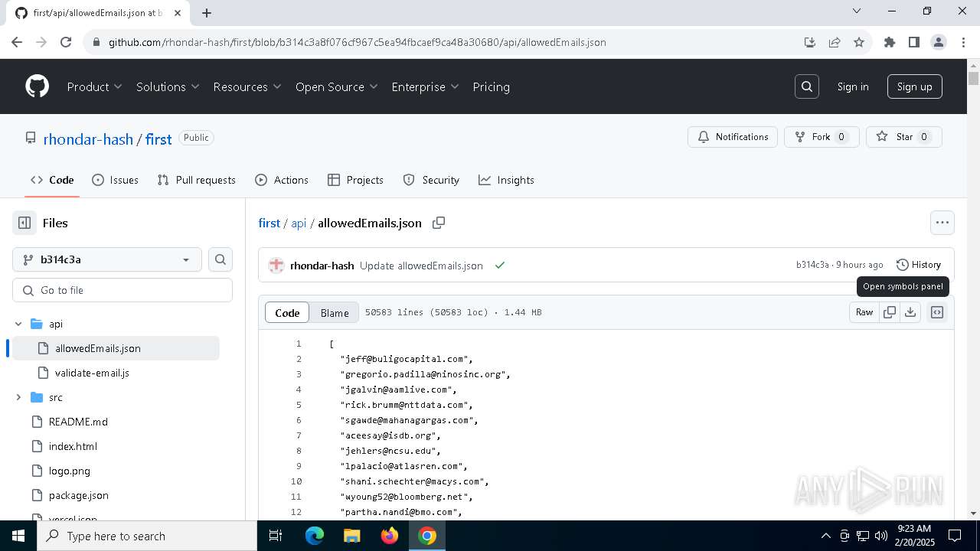The width and height of the screenshot is (980, 551).
Task: Open the Security tab
Action: click(431, 180)
